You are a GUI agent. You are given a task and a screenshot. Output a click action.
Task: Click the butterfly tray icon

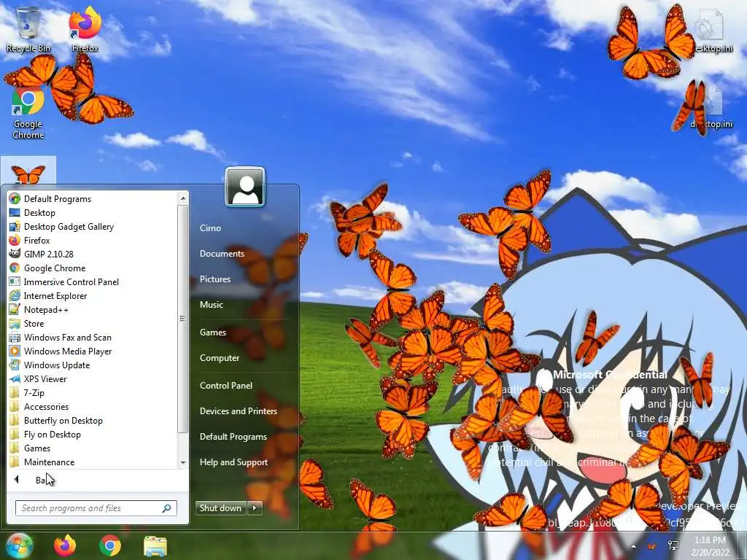tap(651, 545)
